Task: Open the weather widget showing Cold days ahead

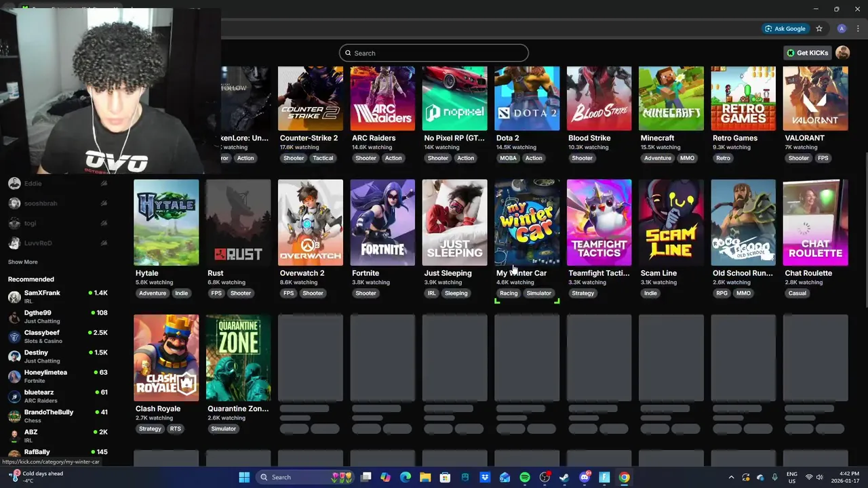Action: 37,477
